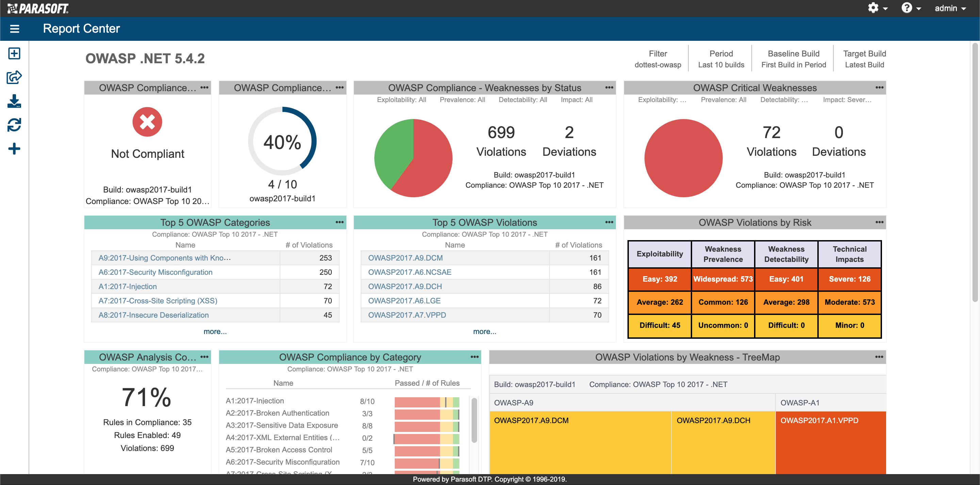This screenshot has width=980, height=485.
Task: Click the OWASP2017.A9.DCH treemap tile
Action: [723, 442]
